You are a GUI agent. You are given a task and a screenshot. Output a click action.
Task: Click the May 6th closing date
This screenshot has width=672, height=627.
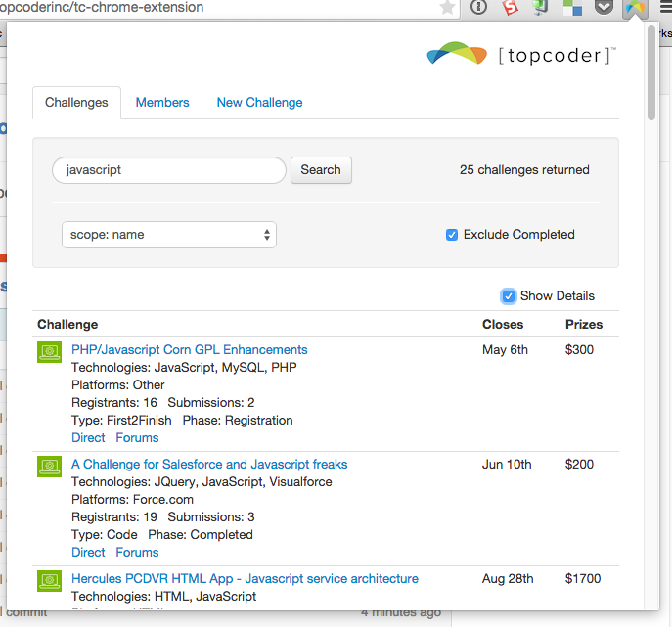tap(505, 350)
